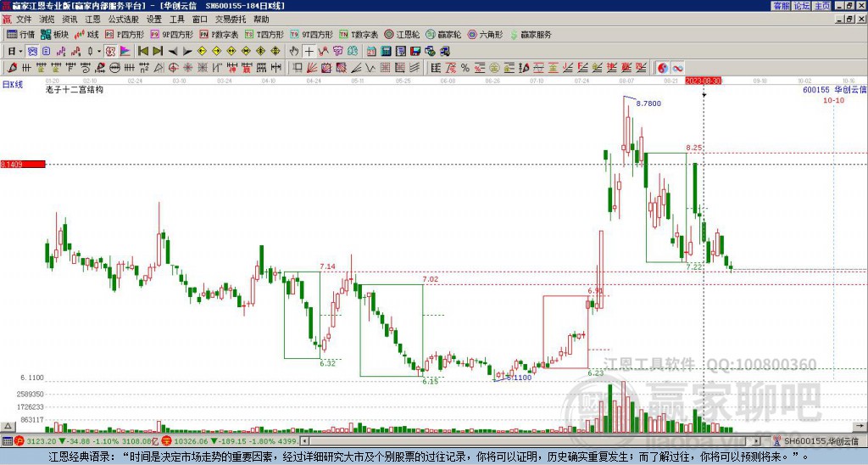Open the calculator icon
The width and height of the screenshot is (868, 465).
click(x=386, y=51)
